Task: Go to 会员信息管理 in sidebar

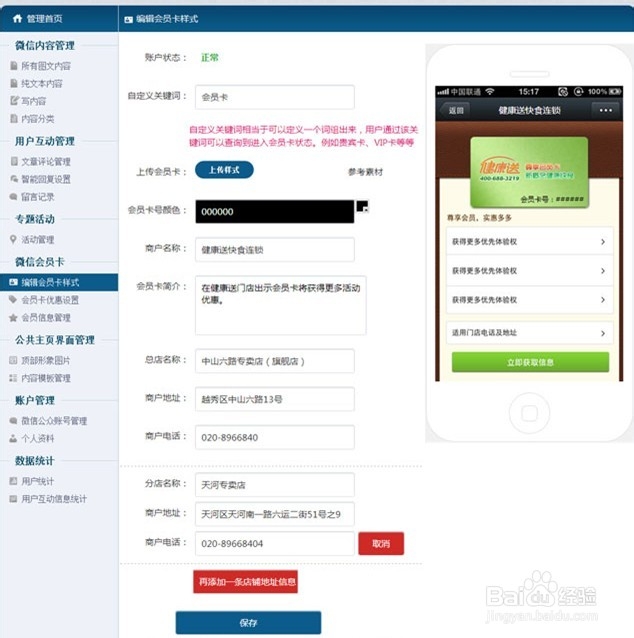Action: pos(46,318)
